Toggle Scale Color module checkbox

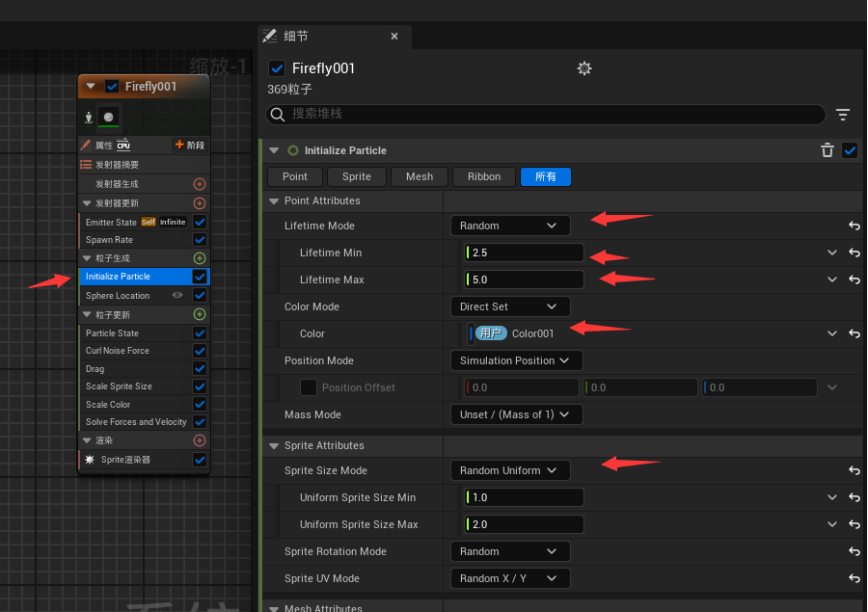click(200, 404)
